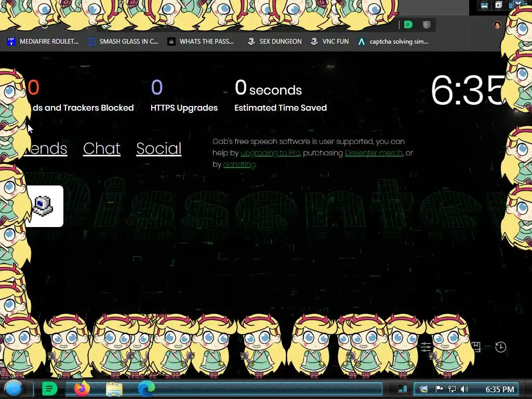The image size is (532, 399).
Task: Open File Explorer from the taskbar
Action: pyautogui.click(x=114, y=389)
